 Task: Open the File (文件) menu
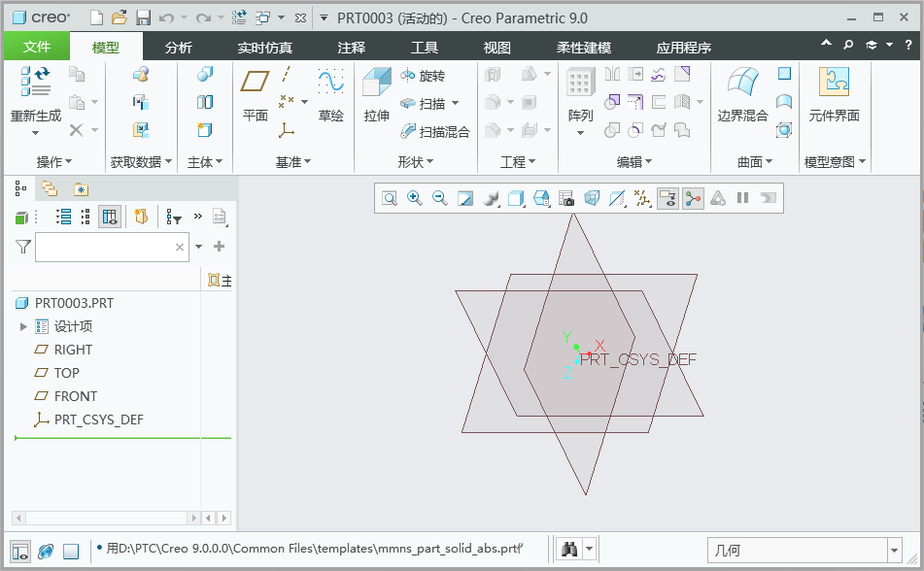point(37,47)
